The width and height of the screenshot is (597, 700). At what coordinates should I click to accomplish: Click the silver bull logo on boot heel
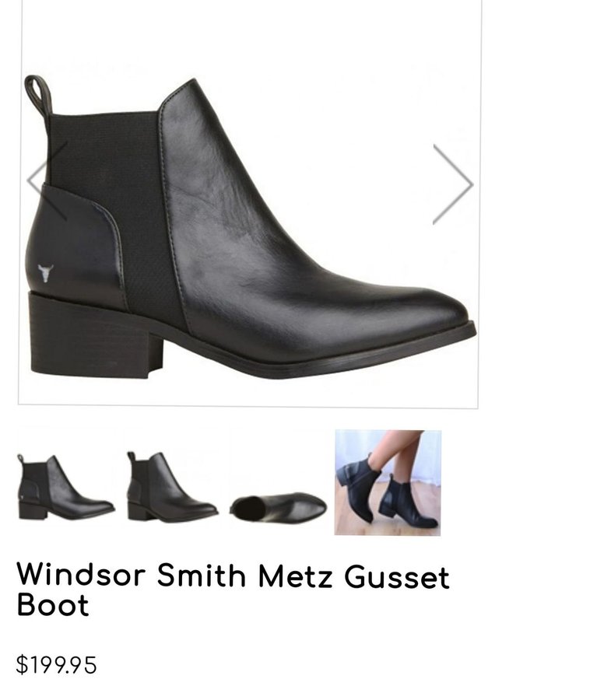(45, 273)
